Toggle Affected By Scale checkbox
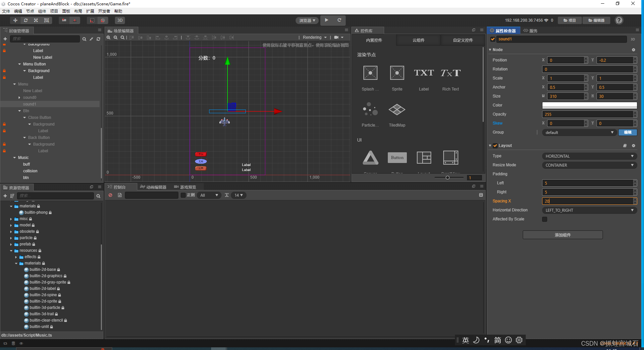This screenshot has height=350, width=644. point(544,219)
